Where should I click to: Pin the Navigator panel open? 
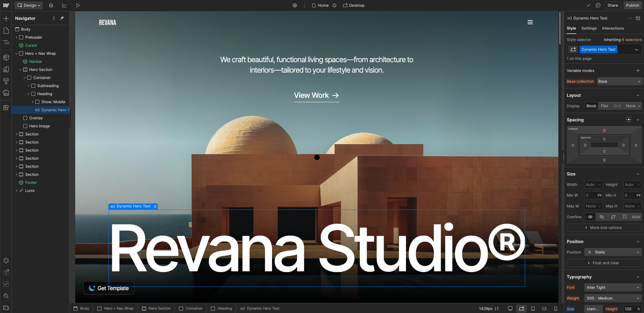[x=62, y=18]
